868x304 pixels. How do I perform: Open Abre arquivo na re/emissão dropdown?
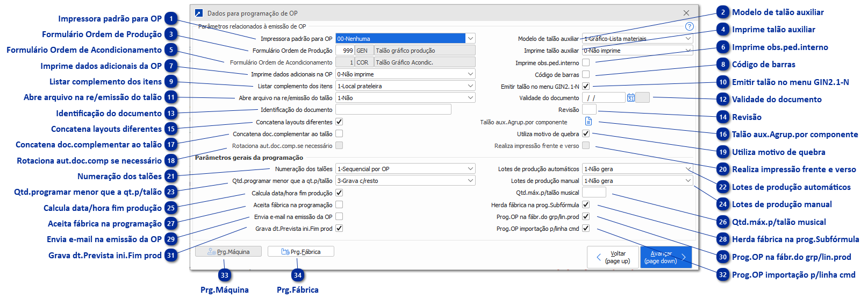tap(470, 98)
